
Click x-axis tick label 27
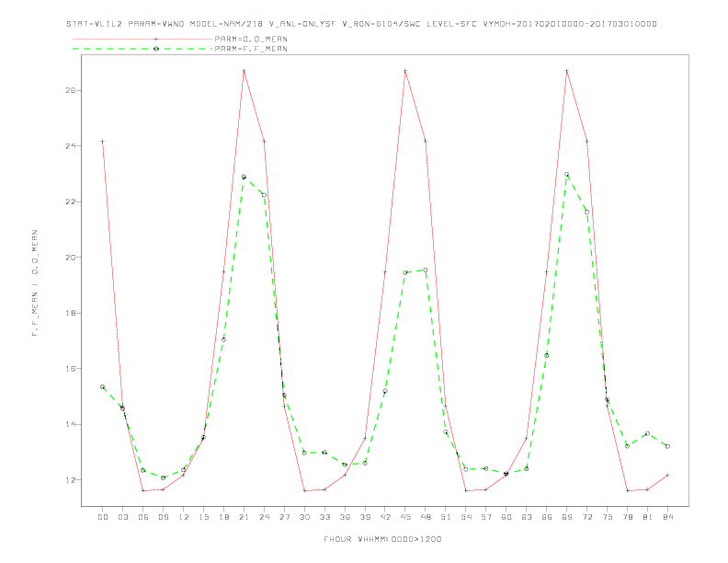tap(284, 517)
